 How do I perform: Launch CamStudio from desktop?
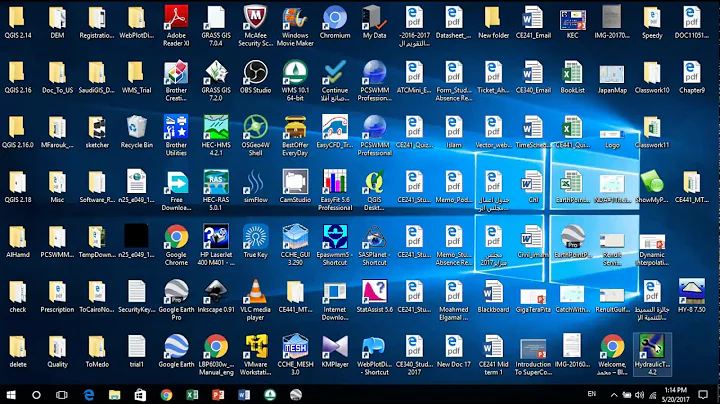295,186
